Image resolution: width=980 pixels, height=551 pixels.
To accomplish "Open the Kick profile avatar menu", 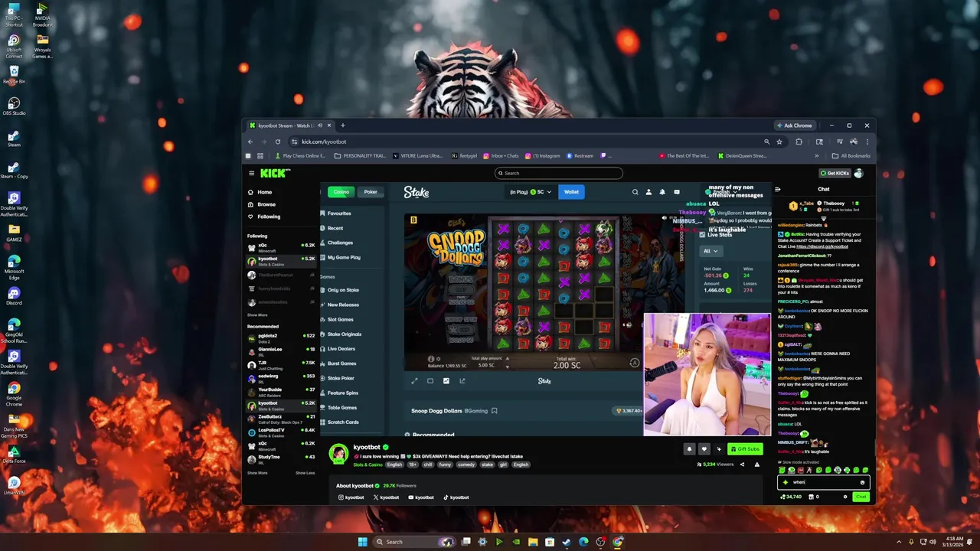I will coord(858,173).
